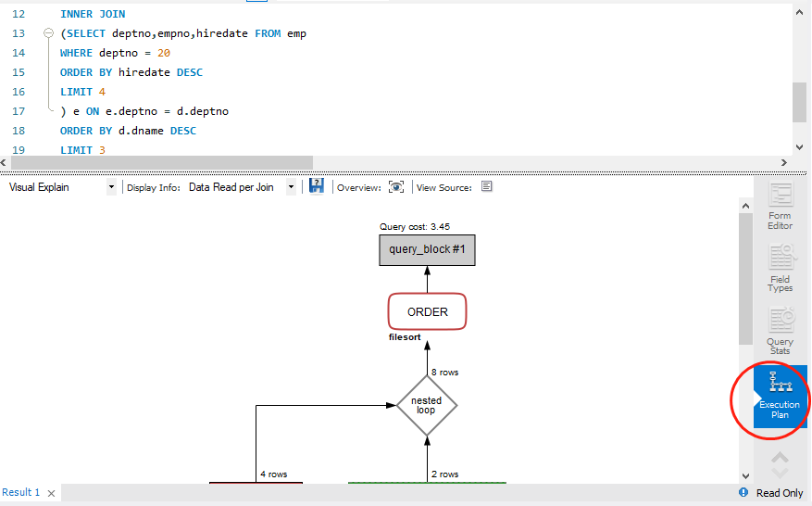Open the Form Editor panel
Image resolution: width=812 pixels, height=506 pixels.
(780, 207)
